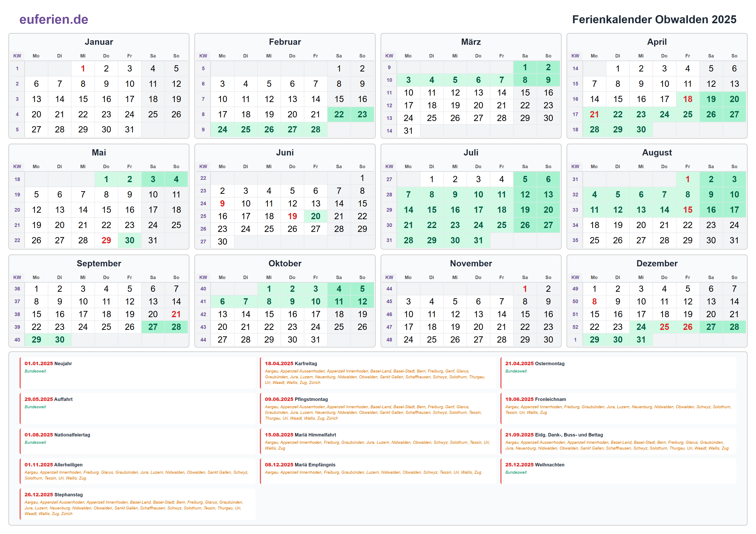Open the 21.04.2025 Ostermontag holiday entry
Screen dimensions: 756x534
[618, 373]
